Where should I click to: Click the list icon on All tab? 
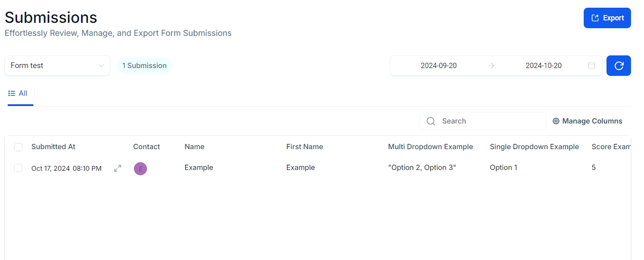pyautogui.click(x=12, y=93)
